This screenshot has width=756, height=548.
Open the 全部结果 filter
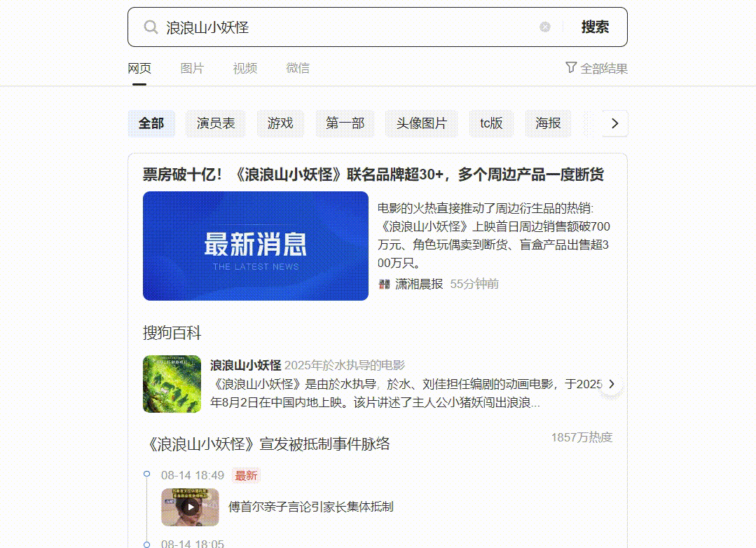[596, 69]
